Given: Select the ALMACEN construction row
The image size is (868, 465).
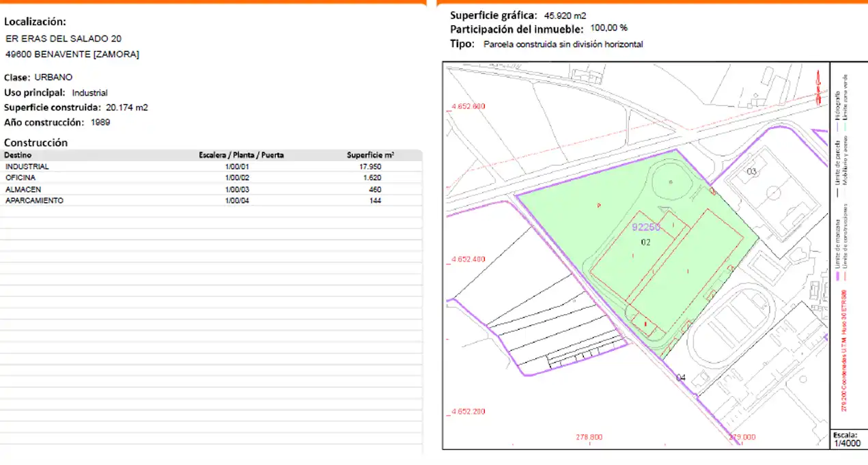Looking at the screenshot, I should [211, 189].
